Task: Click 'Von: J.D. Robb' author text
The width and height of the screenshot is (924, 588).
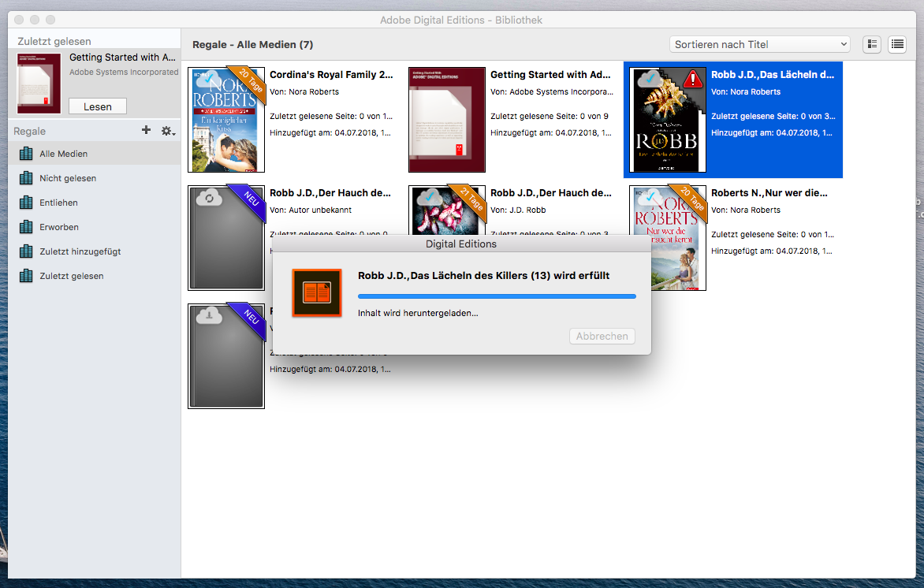Action: point(518,210)
